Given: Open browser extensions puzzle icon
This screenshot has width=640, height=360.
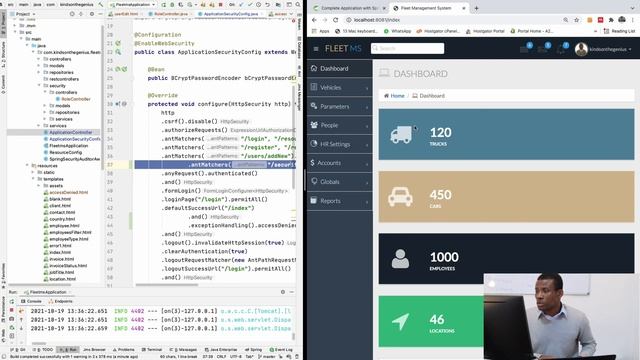Looking at the screenshot, I should [611, 20].
